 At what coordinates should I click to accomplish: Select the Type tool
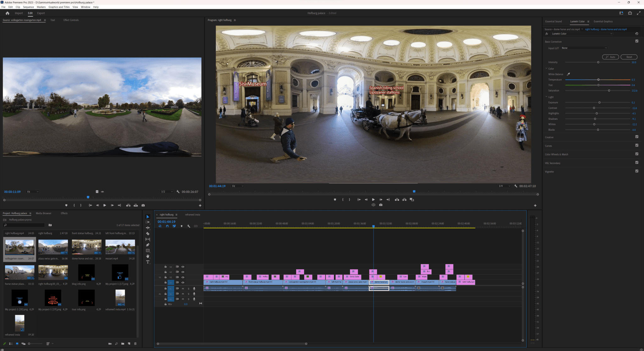(x=147, y=262)
